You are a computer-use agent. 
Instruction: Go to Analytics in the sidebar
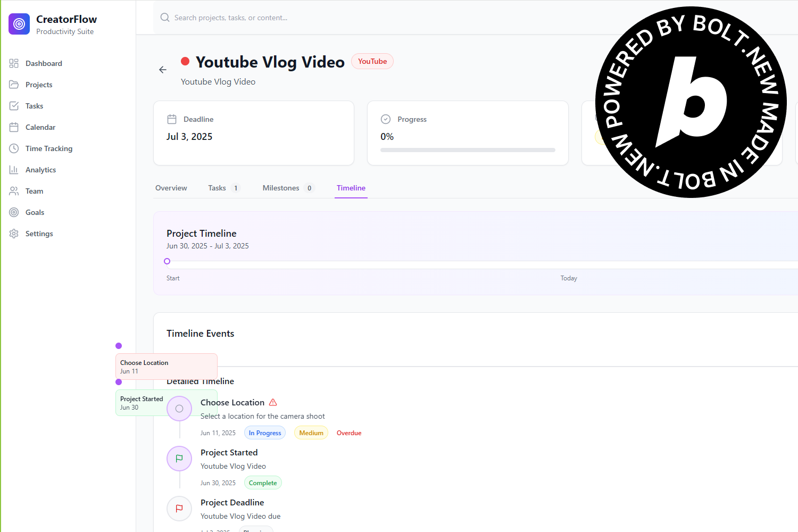pos(40,170)
